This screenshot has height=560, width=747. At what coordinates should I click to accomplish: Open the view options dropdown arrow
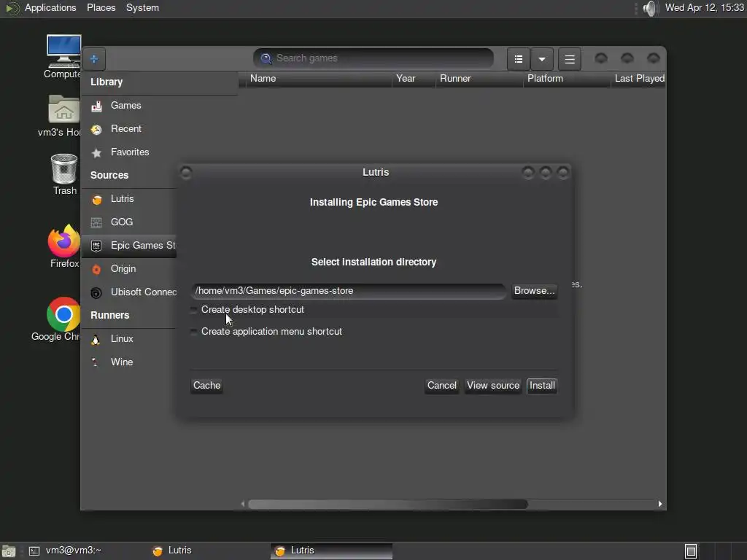[542, 60]
